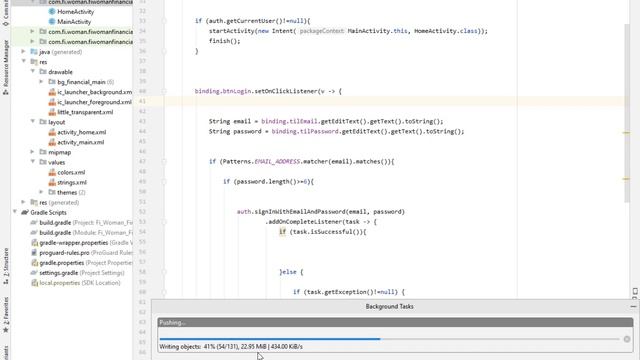
Task: Click the ic_launcher_background.xml file icon
Action: (x=52, y=92)
